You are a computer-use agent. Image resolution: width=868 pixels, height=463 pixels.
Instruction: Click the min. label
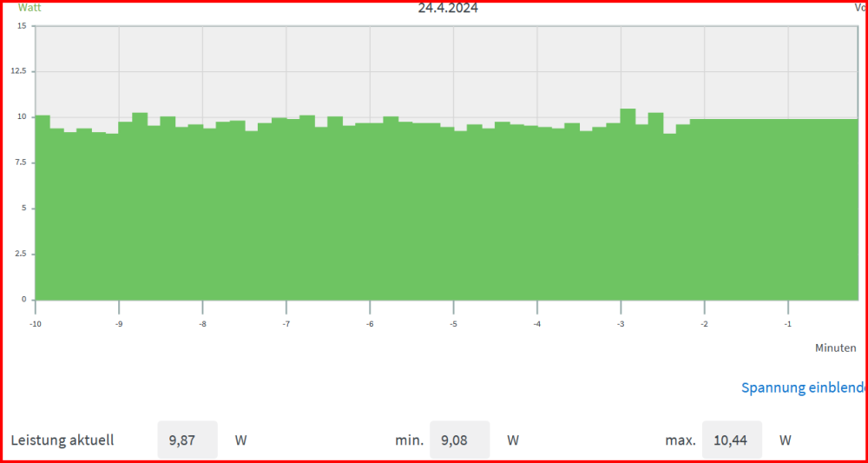[x=409, y=440]
